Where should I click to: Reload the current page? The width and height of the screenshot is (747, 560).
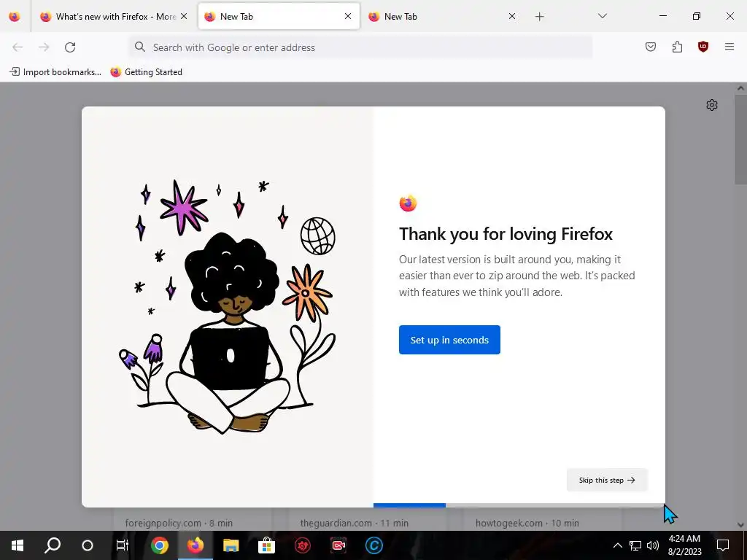(x=70, y=47)
